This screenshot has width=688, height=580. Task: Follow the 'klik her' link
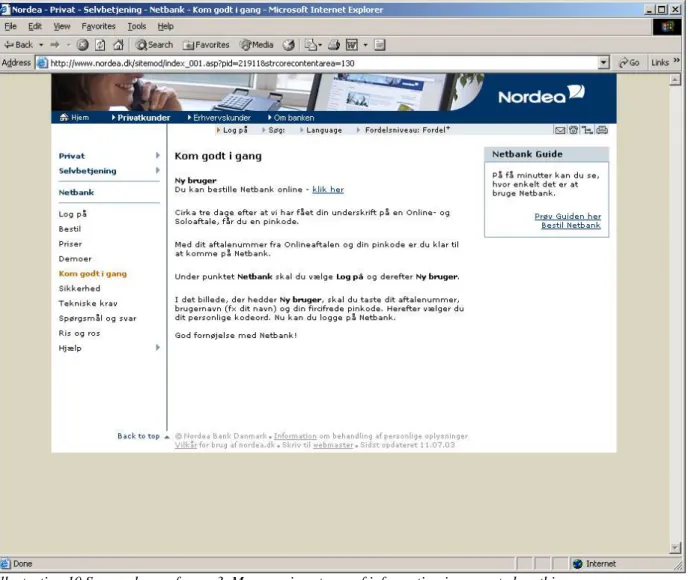328,190
